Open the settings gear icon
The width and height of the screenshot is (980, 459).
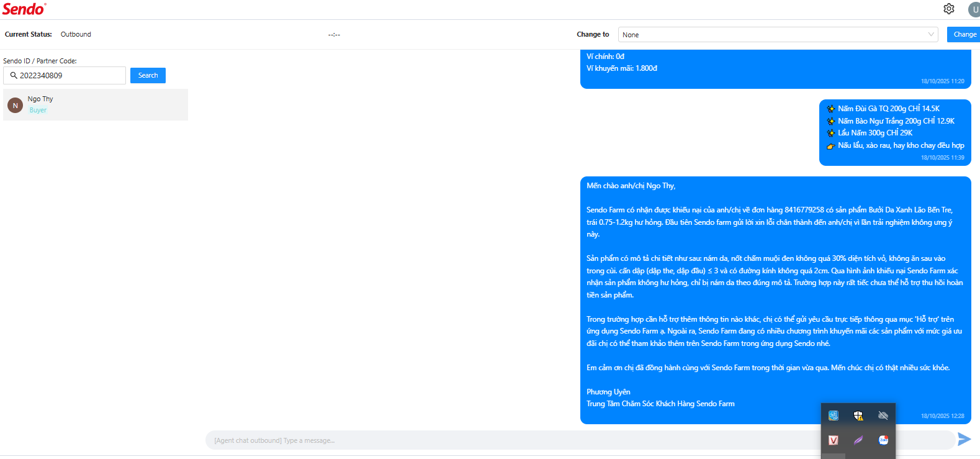[949, 9]
